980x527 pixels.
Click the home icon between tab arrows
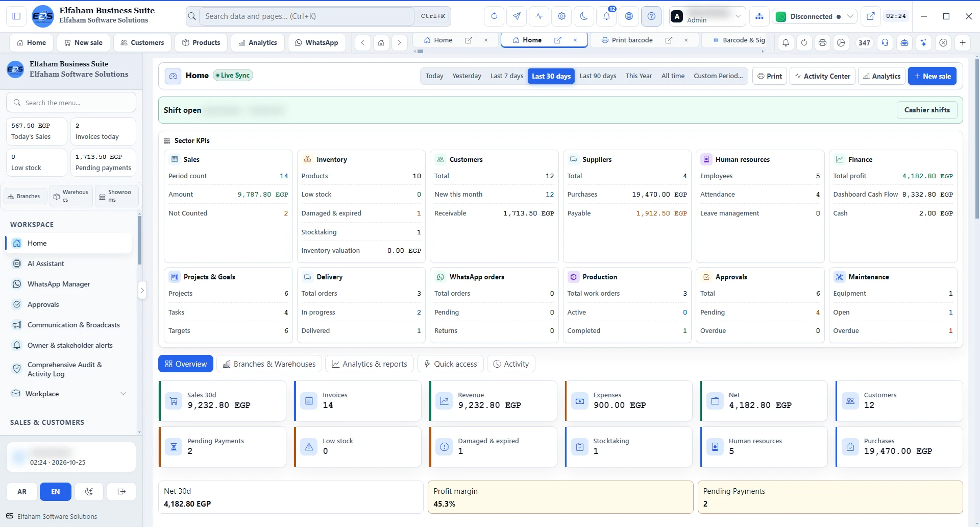[381, 43]
